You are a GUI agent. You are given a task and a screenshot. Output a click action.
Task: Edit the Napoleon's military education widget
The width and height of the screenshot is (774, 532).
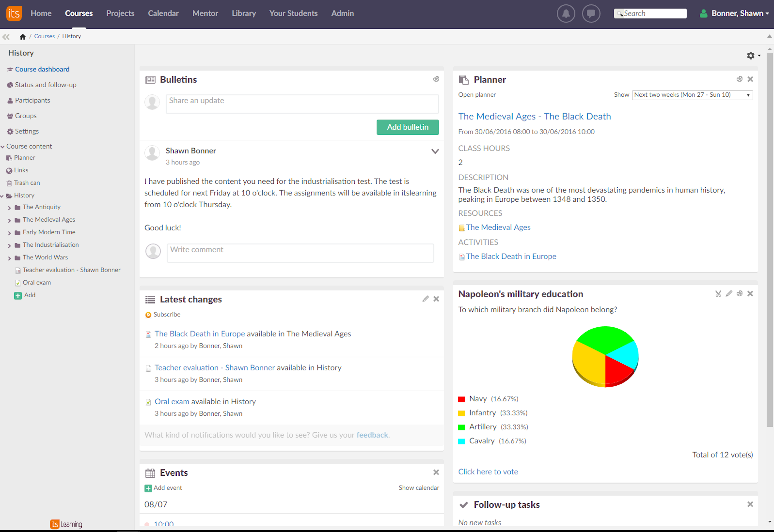click(729, 294)
